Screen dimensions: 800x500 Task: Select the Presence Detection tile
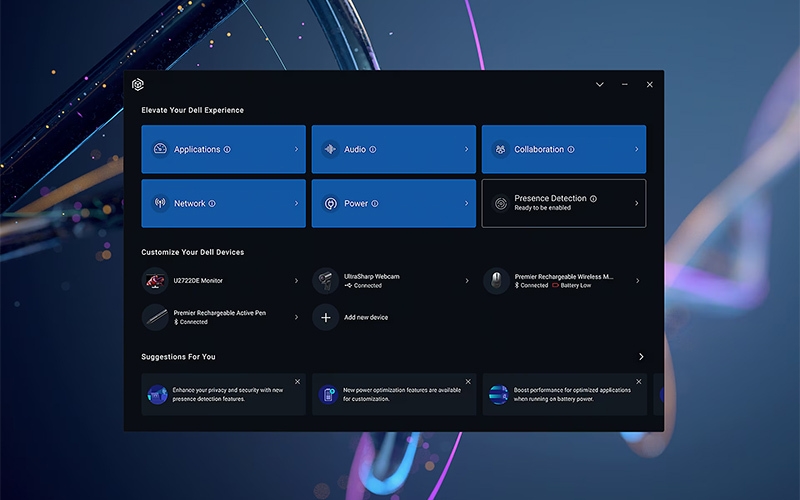click(x=563, y=203)
